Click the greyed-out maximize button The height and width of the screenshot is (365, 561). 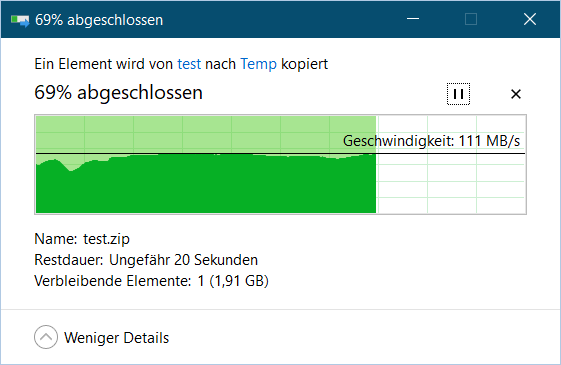point(471,19)
